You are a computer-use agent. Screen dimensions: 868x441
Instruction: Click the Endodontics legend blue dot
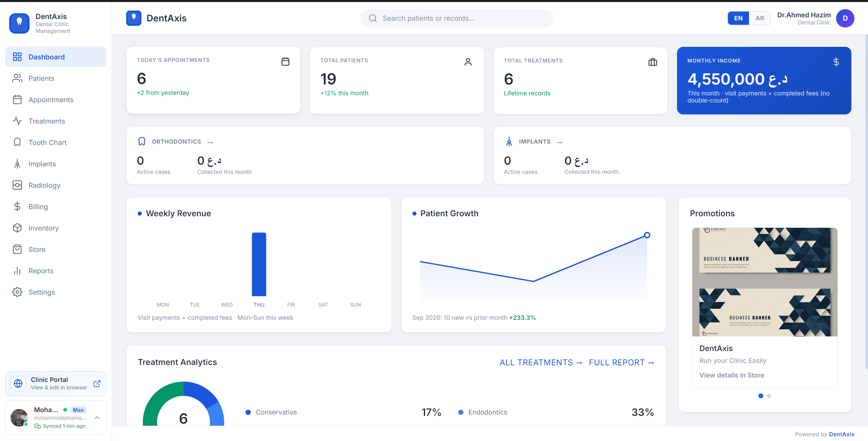[461, 412]
